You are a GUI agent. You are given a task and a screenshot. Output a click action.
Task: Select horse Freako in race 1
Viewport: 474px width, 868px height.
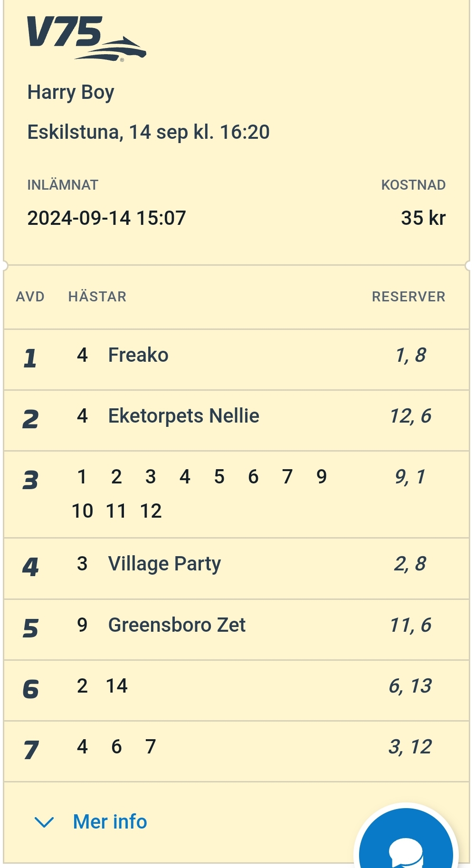(x=138, y=355)
